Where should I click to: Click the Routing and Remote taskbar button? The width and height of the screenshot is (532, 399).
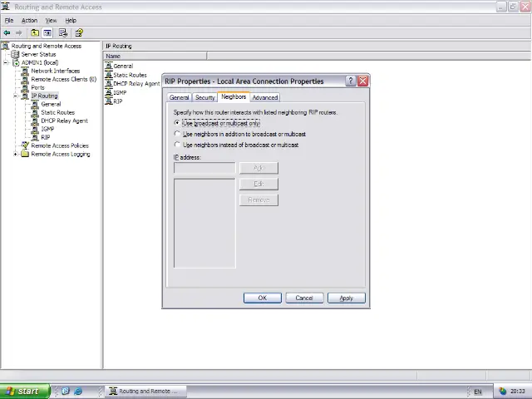pyautogui.click(x=146, y=392)
